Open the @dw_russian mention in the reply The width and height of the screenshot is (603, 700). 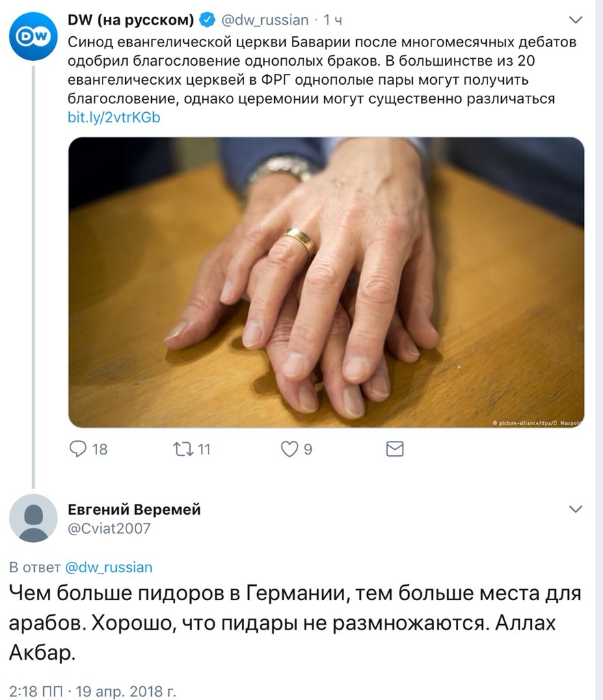[109, 567]
